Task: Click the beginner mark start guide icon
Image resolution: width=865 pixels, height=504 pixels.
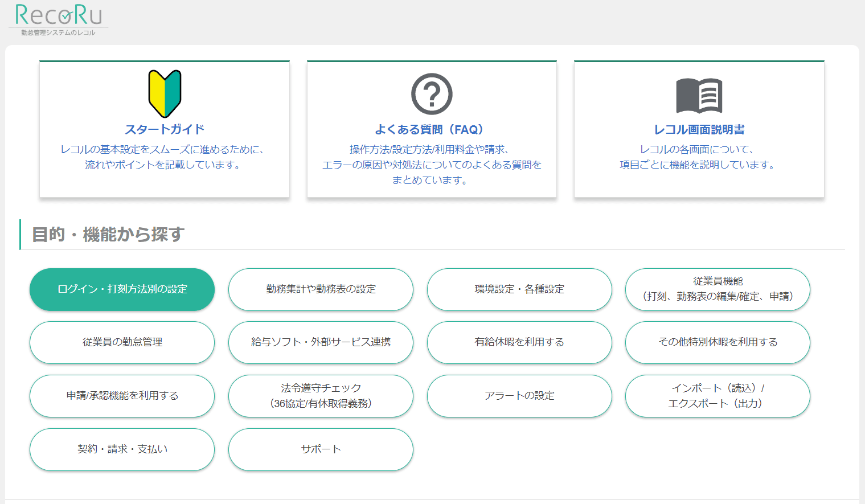Action: pos(165,93)
